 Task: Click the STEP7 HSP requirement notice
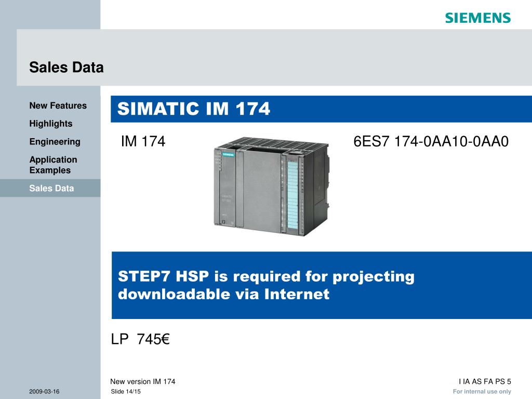322,285
